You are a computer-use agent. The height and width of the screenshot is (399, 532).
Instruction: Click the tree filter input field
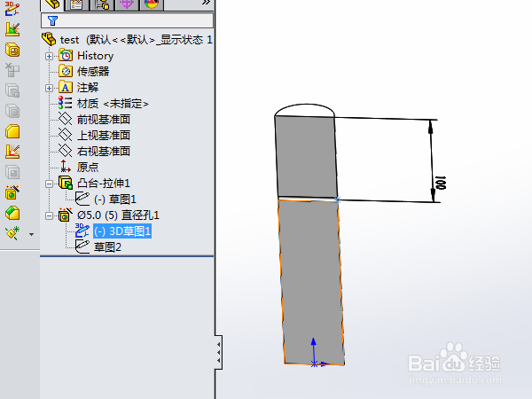click(x=127, y=20)
